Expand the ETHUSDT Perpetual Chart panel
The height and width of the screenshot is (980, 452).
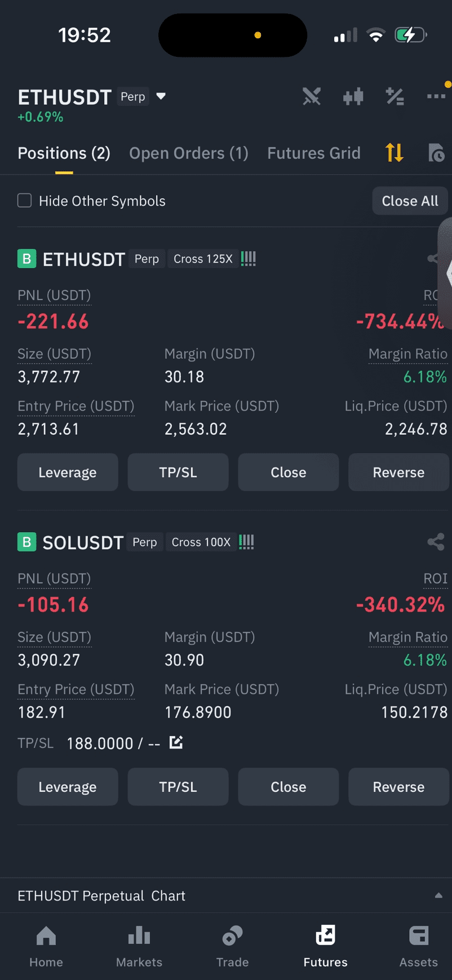point(226,896)
